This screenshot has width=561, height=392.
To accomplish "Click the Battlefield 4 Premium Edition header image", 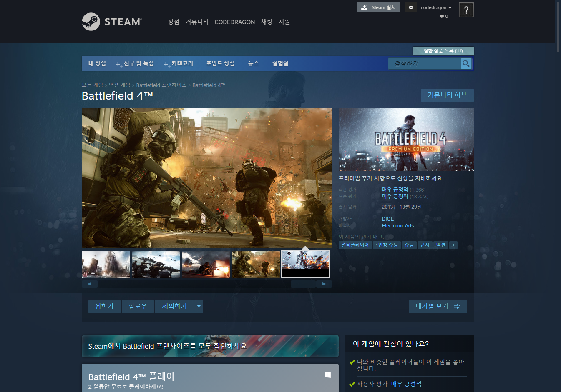I will 406,139.
